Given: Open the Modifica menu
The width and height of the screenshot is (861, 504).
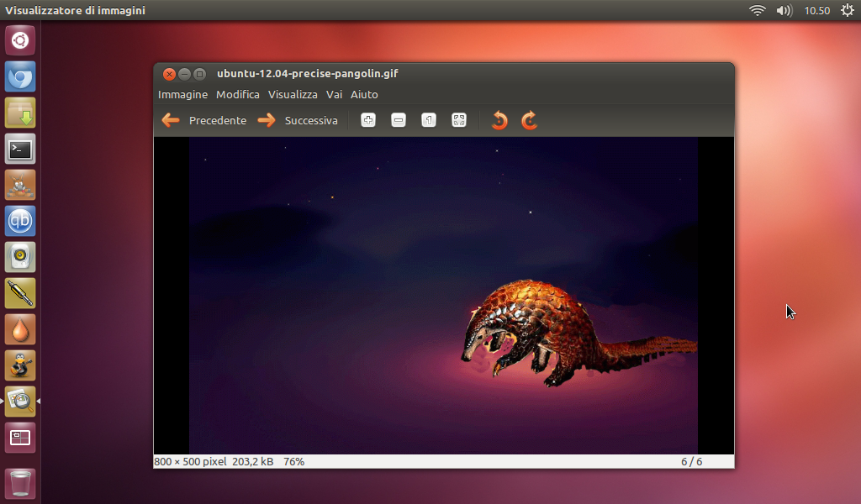Looking at the screenshot, I should (238, 94).
